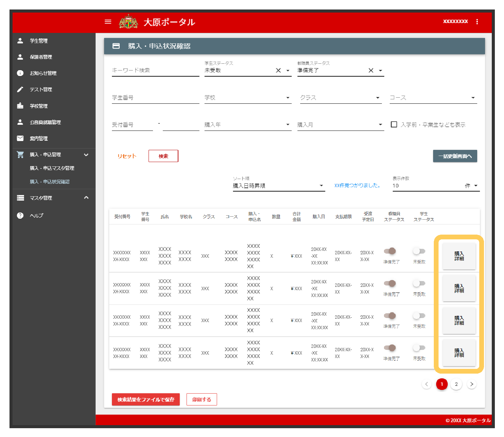Screen dimensions: 504x437
Task: Clear the 学生ステータス 未受取 selection
Action: point(278,71)
